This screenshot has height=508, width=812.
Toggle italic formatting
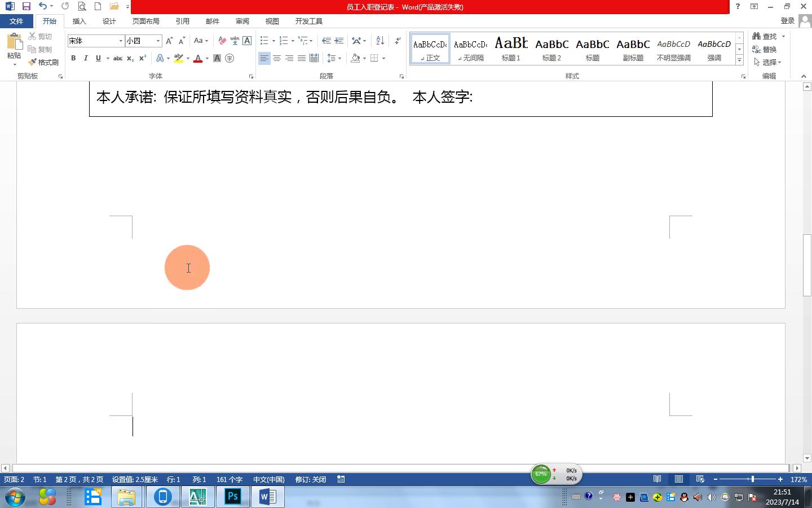(86, 58)
